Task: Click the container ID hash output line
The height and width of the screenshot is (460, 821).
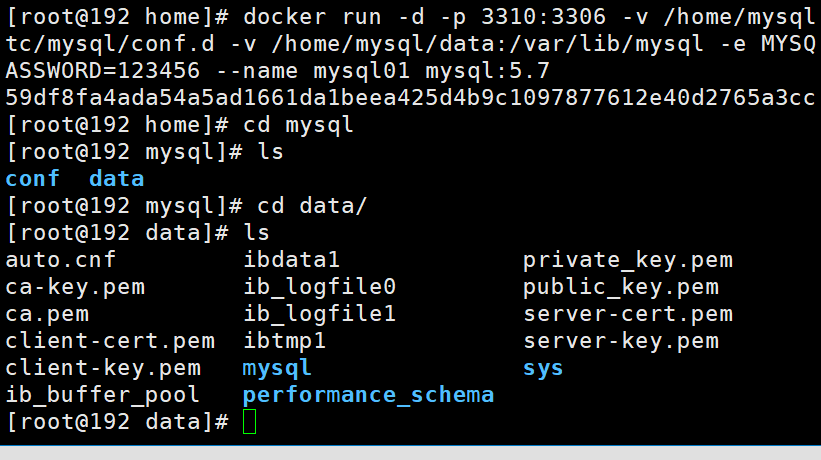Action: (410, 97)
